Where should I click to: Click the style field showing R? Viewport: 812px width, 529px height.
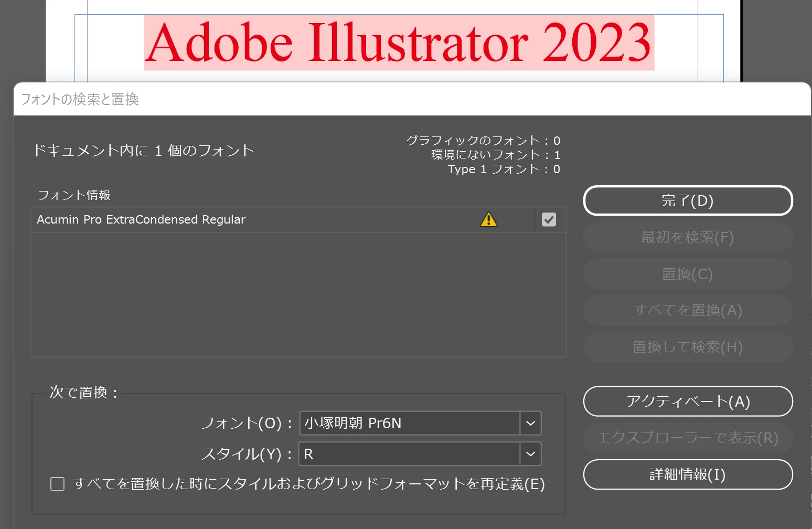click(410, 454)
